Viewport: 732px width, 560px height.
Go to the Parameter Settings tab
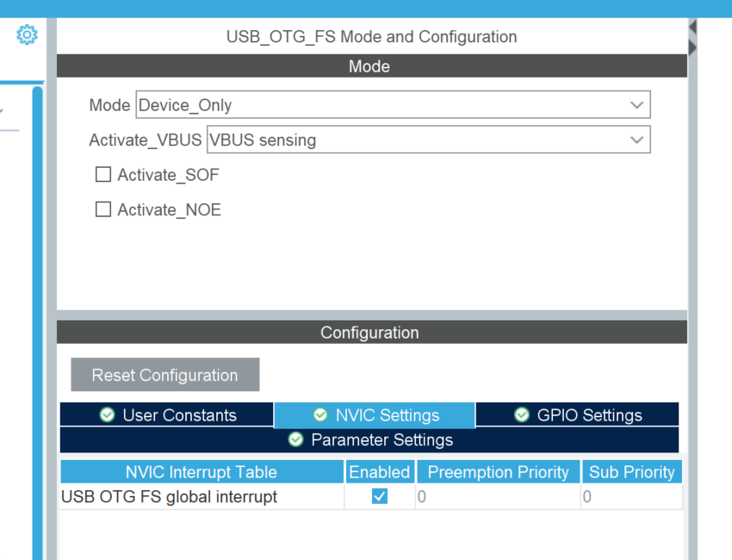click(369, 440)
